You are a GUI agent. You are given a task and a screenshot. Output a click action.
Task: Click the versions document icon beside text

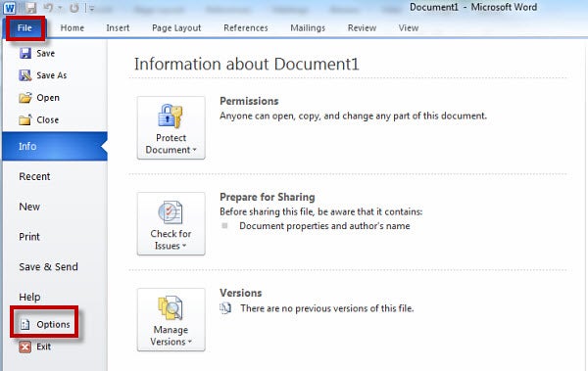tap(225, 308)
